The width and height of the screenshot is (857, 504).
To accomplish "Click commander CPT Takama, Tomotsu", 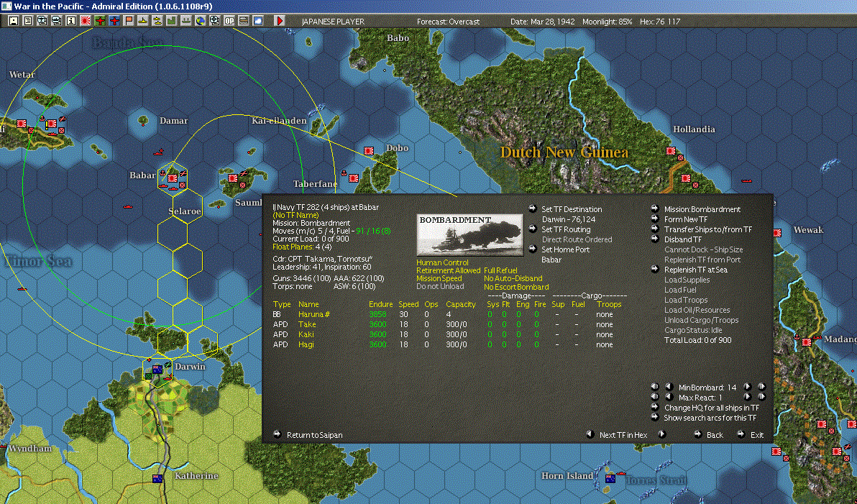I will [323, 259].
